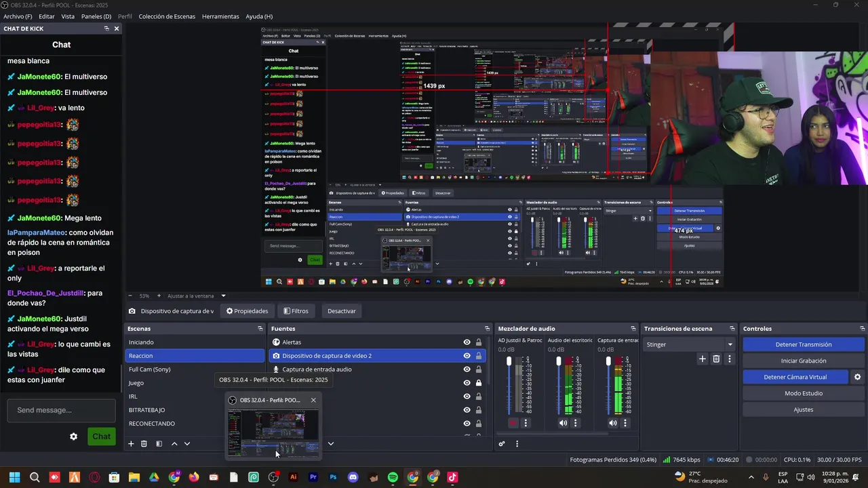868x488 pixels.
Task: Click the Send message chat field
Action: [61, 410]
